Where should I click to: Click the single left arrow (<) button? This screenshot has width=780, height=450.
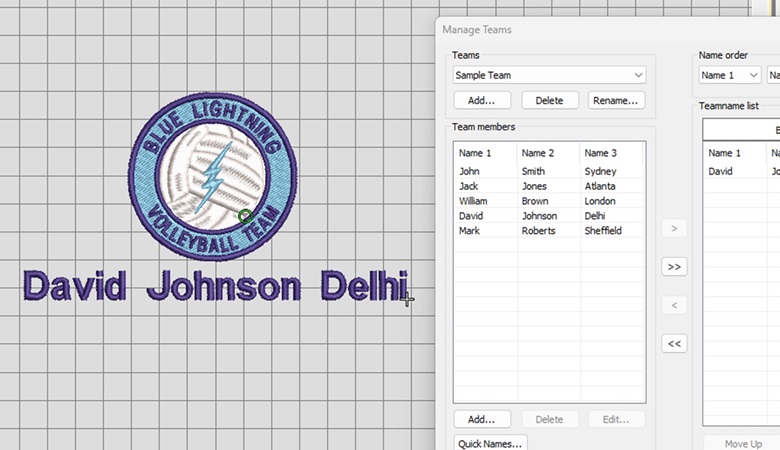674,305
